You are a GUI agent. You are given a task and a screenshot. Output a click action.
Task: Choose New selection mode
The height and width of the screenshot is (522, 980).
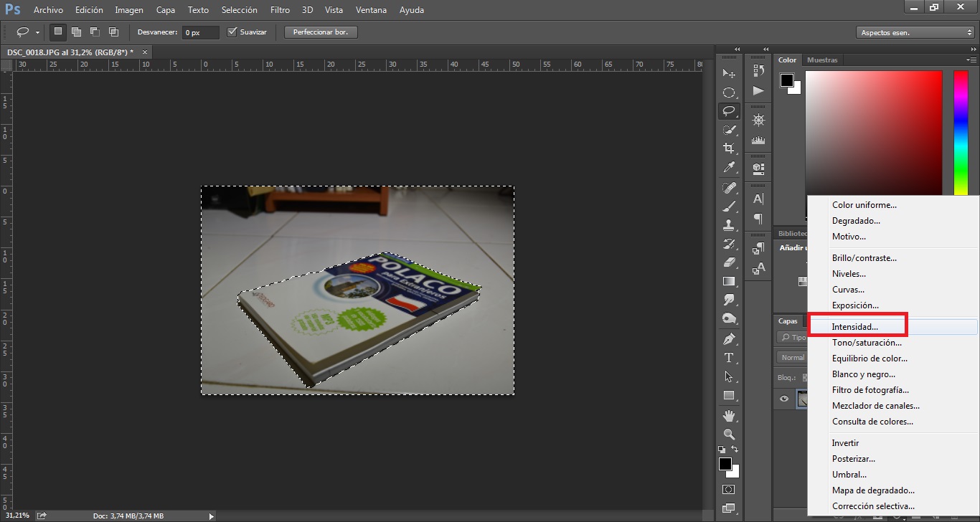point(58,32)
